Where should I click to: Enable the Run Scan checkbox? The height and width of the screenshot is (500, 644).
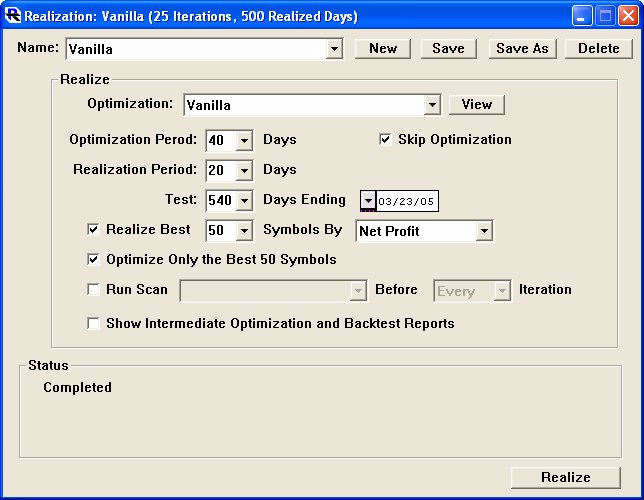tap(94, 290)
